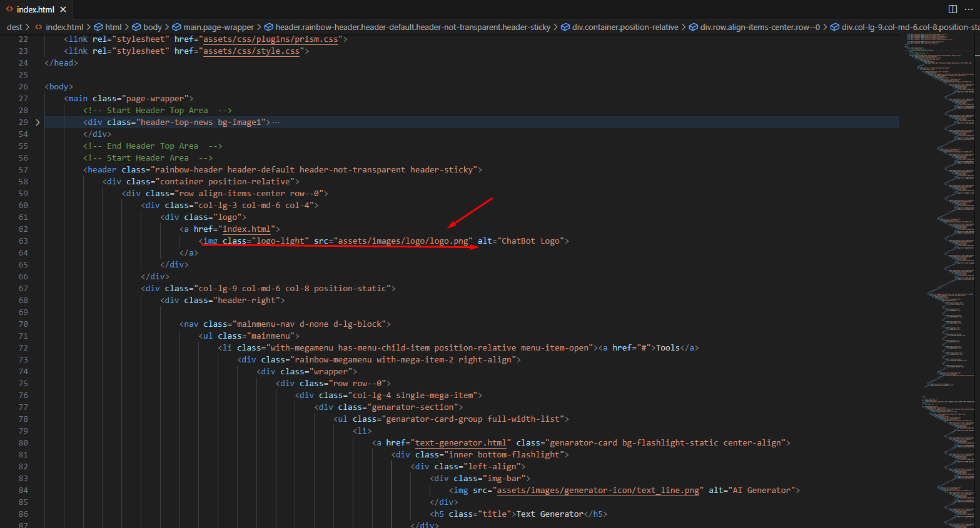Split the editor to the right
Image resolution: width=980 pixels, height=528 pixels.
pyautogui.click(x=952, y=9)
